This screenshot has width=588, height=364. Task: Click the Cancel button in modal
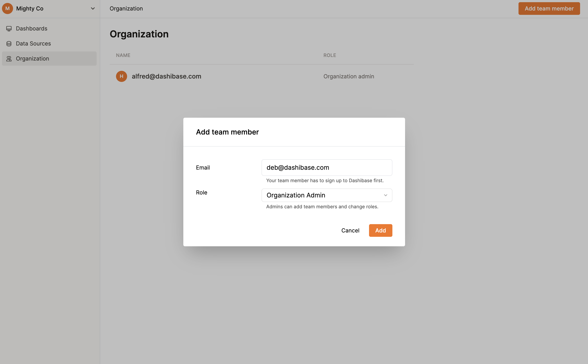pos(350,230)
